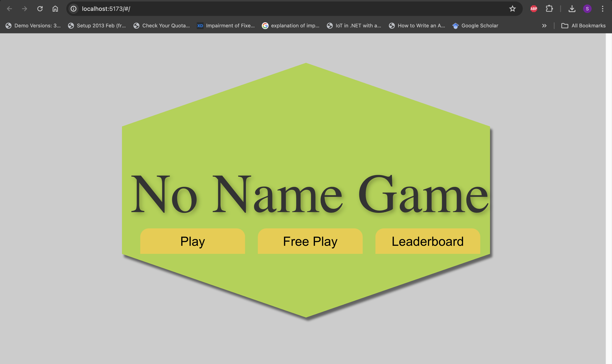Open the Adblock Plus extension

534,9
